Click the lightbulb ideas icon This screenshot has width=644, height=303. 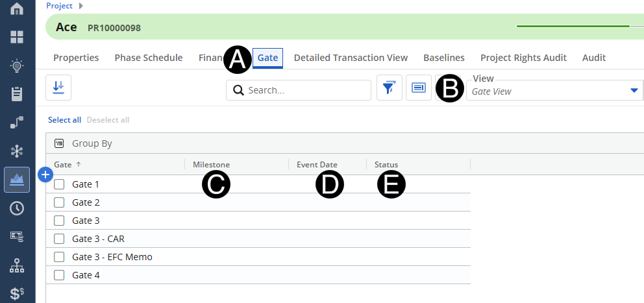17,66
